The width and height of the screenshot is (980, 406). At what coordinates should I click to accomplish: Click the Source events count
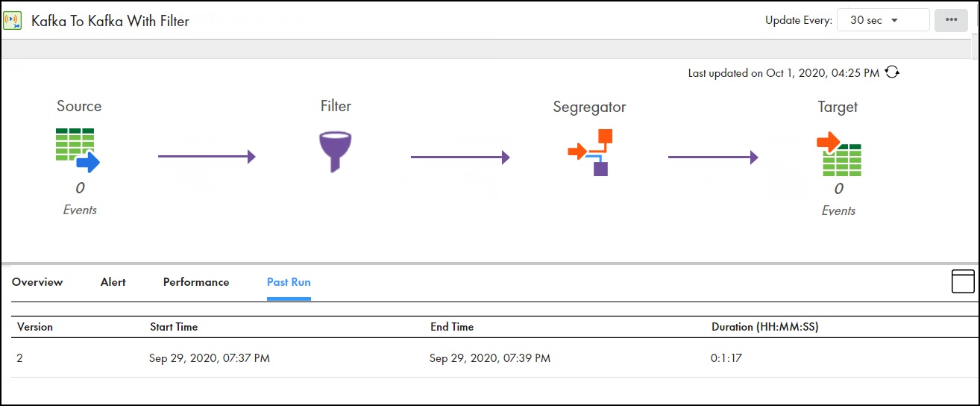coord(80,188)
